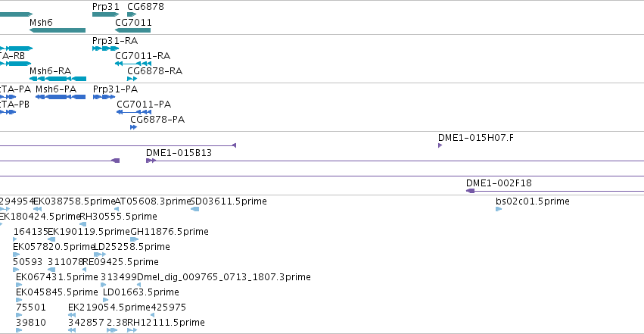The height and width of the screenshot is (334, 644).
Task: Select the Msh6 gene feature bar
Action: 58,30
